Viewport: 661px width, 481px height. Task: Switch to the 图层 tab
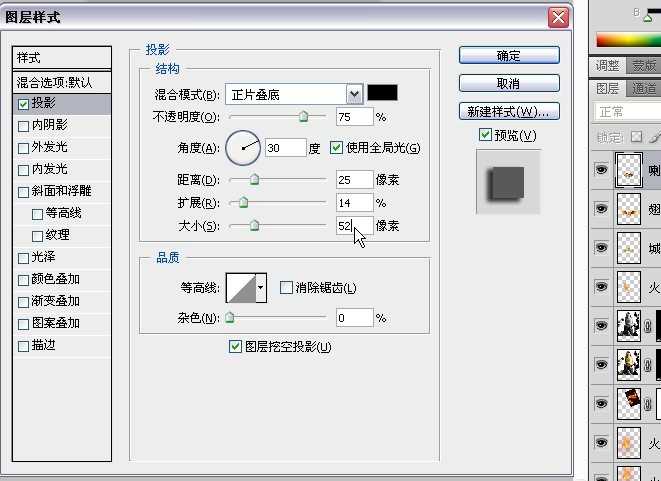607,89
